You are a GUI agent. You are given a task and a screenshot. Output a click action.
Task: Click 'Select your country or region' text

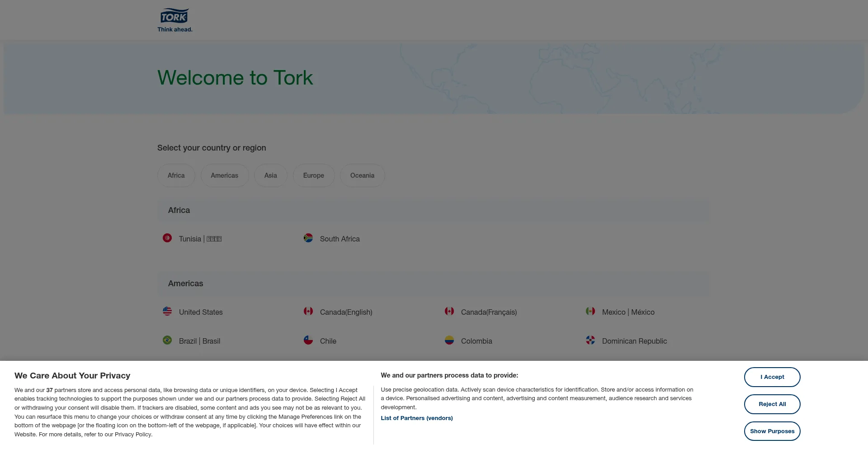click(212, 148)
